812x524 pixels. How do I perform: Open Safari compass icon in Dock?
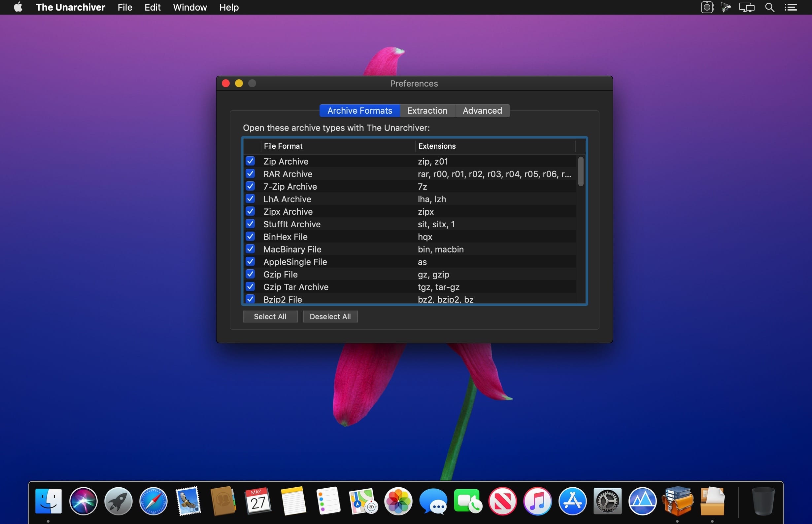pos(153,501)
